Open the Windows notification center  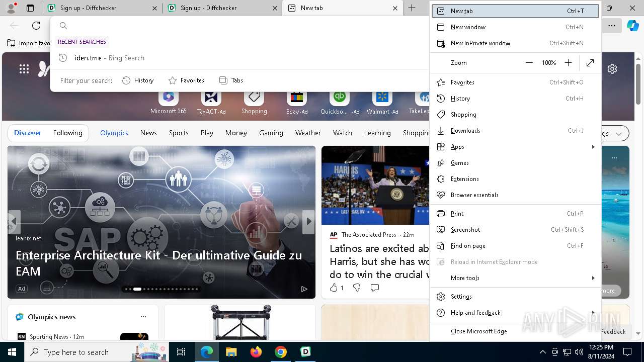click(627, 352)
